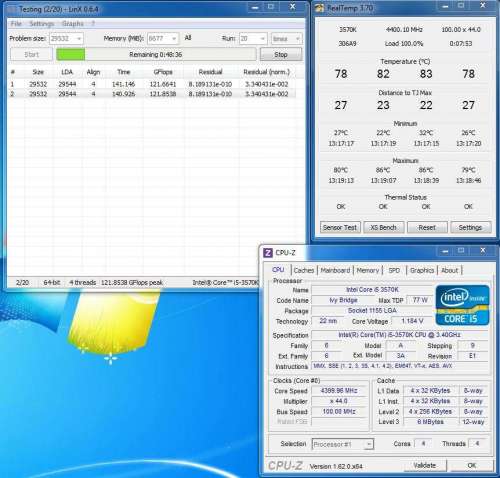Click the Intel Core i5 logo badge

coord(462,305)
